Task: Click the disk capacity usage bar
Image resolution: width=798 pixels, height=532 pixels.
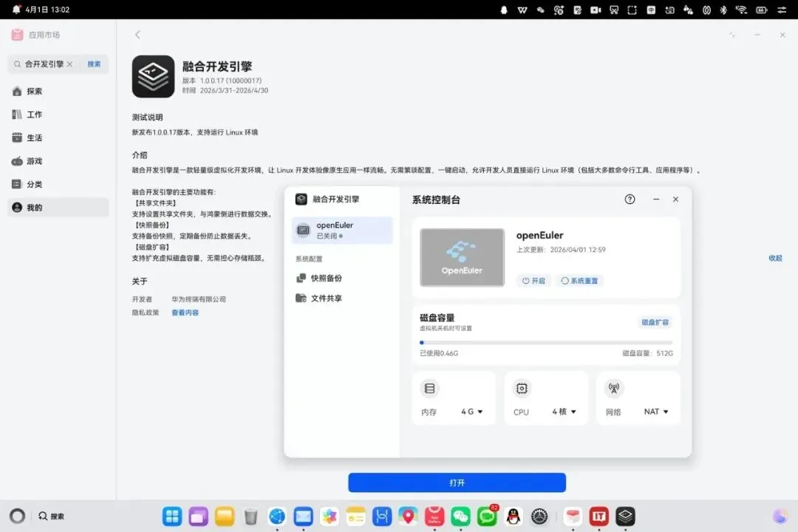Action: [x=546, y=343]
